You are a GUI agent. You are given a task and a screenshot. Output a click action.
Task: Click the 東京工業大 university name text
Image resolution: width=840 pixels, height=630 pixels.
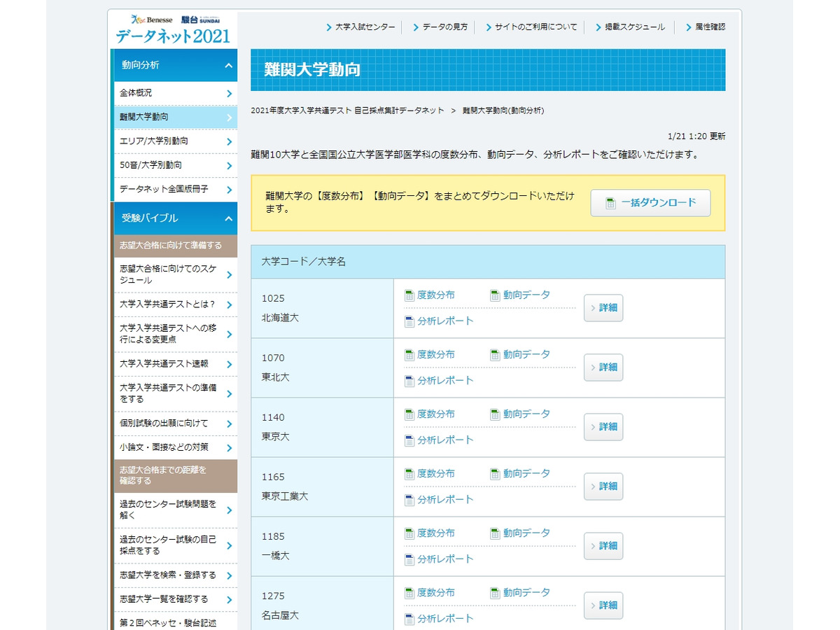pyautogui.click(x=285, y=496)
